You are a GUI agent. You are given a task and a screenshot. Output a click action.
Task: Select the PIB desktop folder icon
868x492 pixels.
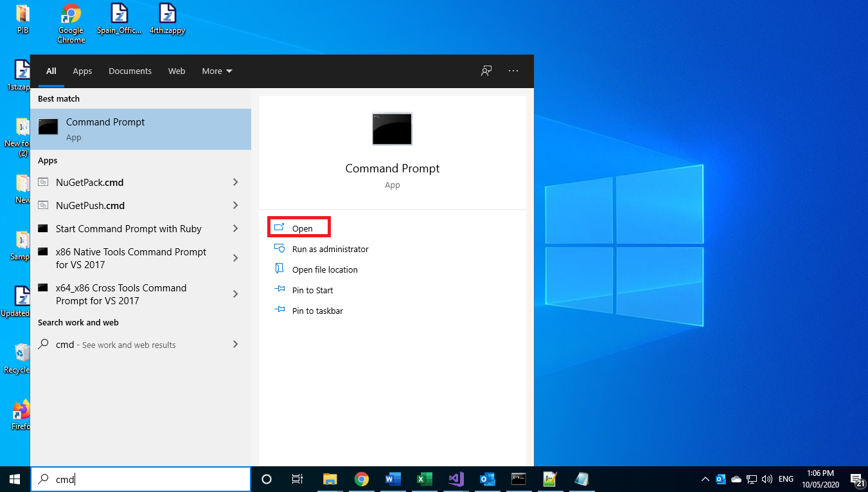(22, 19)
